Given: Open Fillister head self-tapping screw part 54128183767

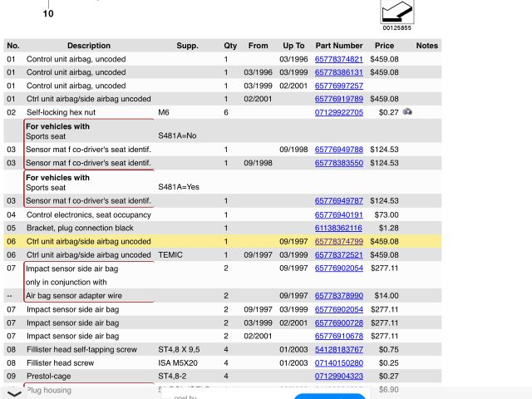Looking at the screenshot, I should click(x=338, y=350).
